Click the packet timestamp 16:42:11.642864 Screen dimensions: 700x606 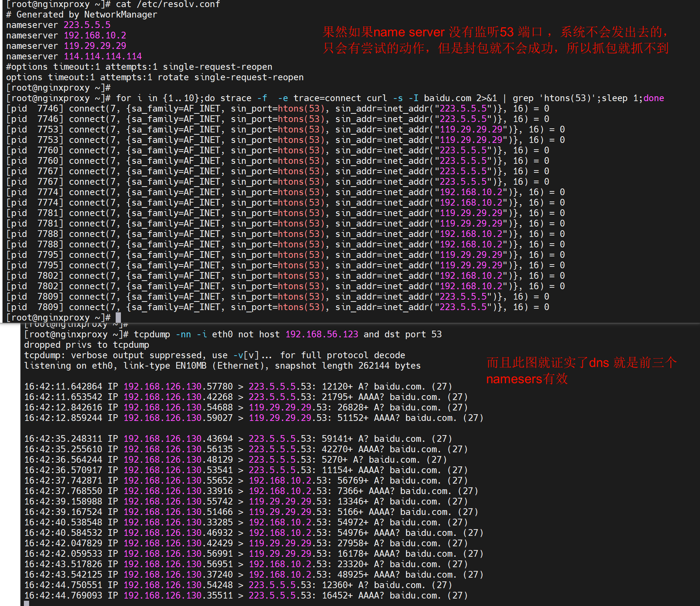point(63,387)
